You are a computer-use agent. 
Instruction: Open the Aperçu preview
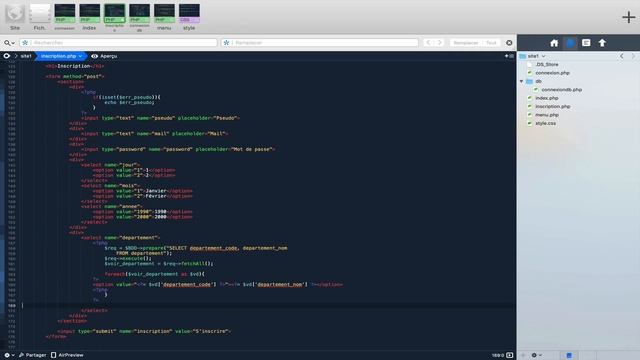(104, 56)
